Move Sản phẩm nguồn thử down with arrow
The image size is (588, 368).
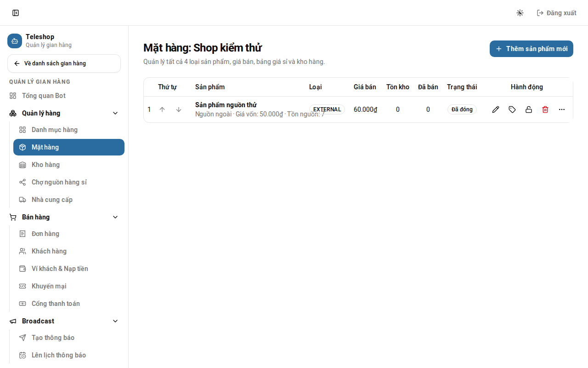coord(179,109)
